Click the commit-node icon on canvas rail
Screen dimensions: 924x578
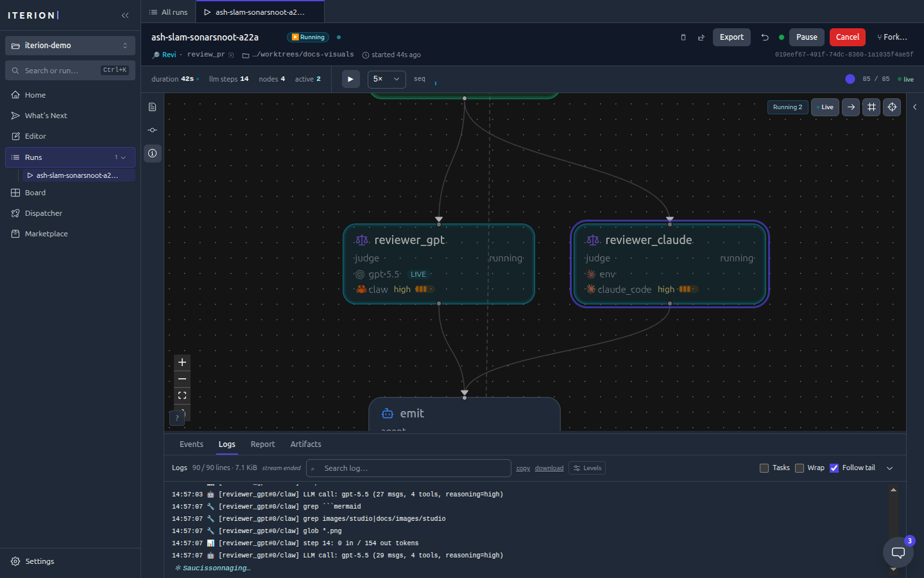153,130
